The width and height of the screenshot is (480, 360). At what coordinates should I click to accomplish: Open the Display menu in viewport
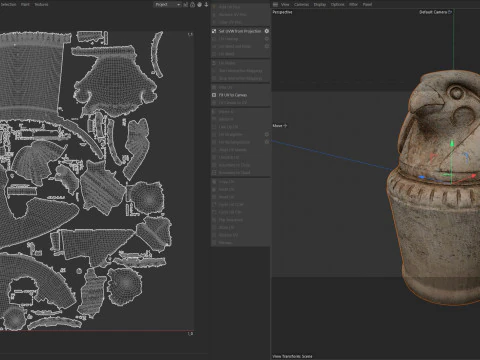(320, 4)
